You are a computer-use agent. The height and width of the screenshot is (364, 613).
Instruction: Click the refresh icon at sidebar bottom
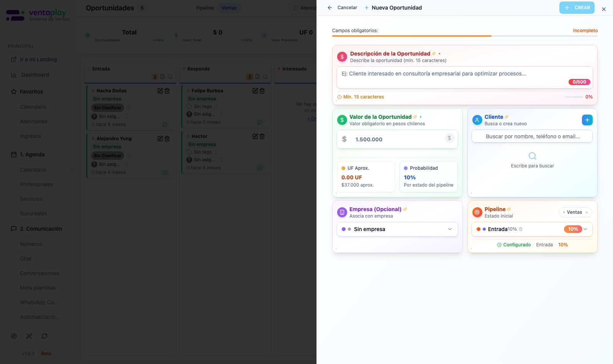click(44, 336)
